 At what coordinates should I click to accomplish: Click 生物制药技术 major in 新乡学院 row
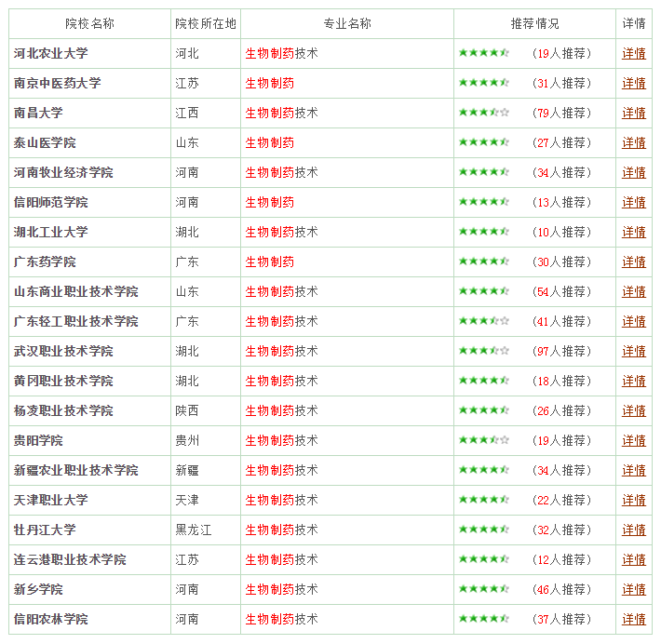point(281,590)
